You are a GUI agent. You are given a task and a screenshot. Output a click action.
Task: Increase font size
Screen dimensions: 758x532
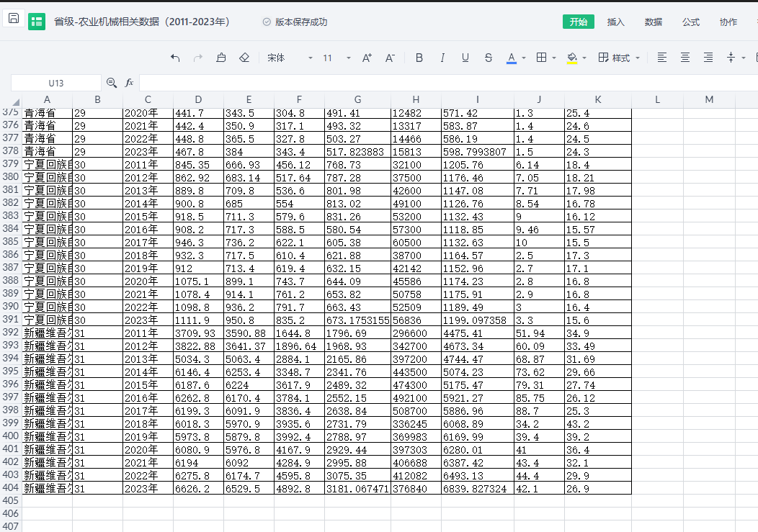coord(367,58)
